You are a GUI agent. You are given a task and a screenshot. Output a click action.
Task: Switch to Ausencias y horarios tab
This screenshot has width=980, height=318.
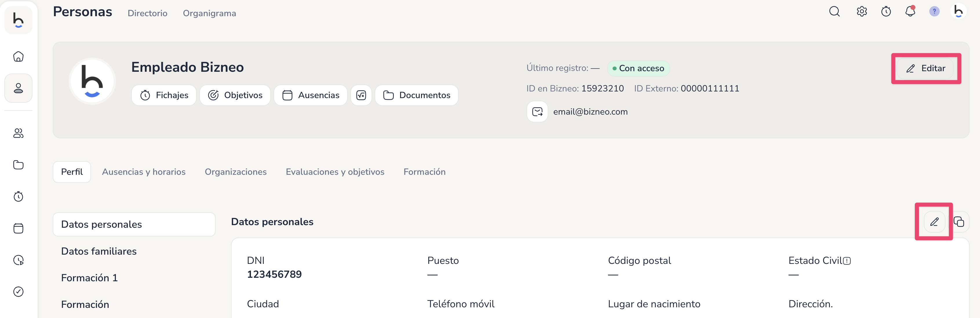pyautogui.click(x=144, y=172)
